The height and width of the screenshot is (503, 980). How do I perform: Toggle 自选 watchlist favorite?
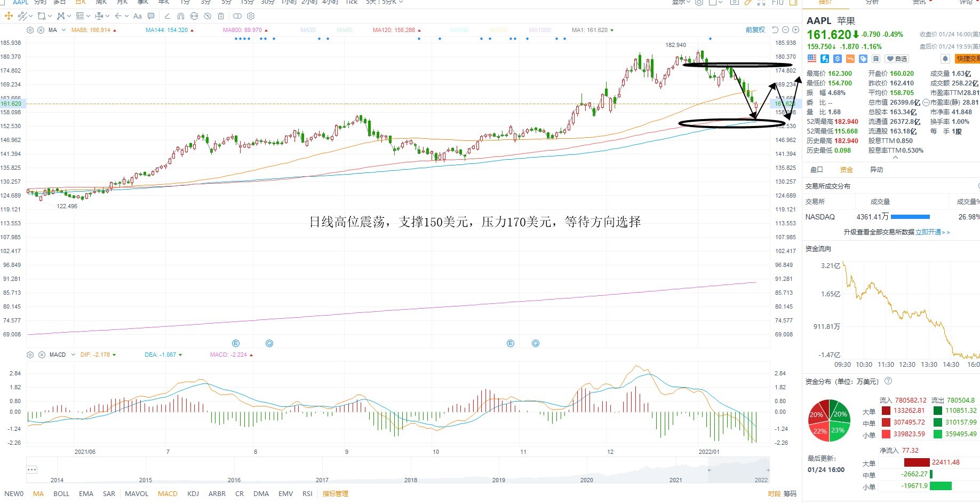point(897,59)
